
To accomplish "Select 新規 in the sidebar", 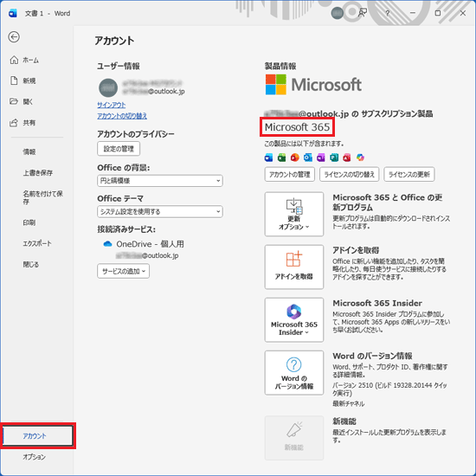I will point(23,80).
